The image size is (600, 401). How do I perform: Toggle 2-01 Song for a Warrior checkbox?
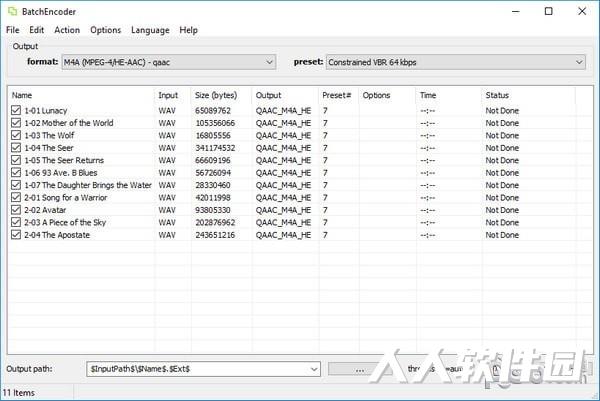coord(16,197)
